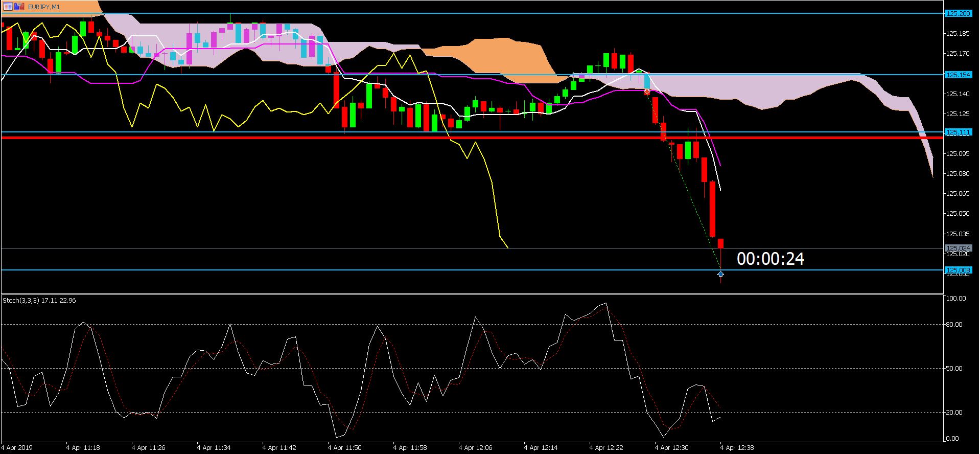The width and height of the screenshot is (980, 454).
Task: Click the 0.00 stochastic scale value
Action: coord(953,438)
